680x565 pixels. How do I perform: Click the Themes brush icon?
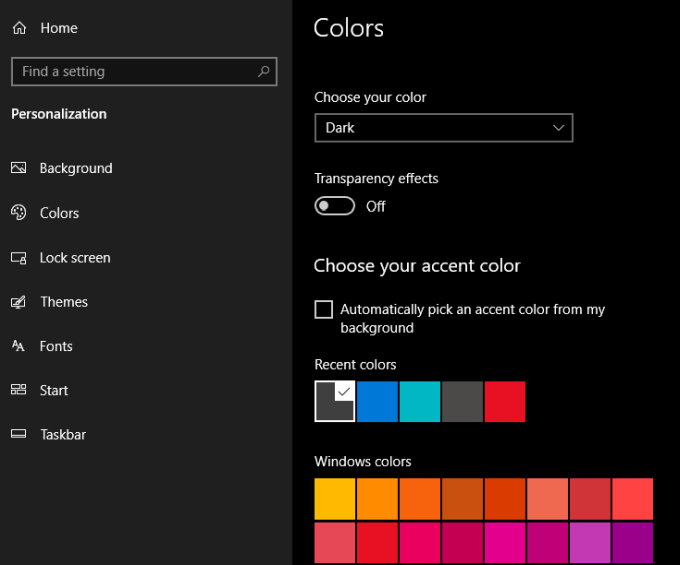19,302
